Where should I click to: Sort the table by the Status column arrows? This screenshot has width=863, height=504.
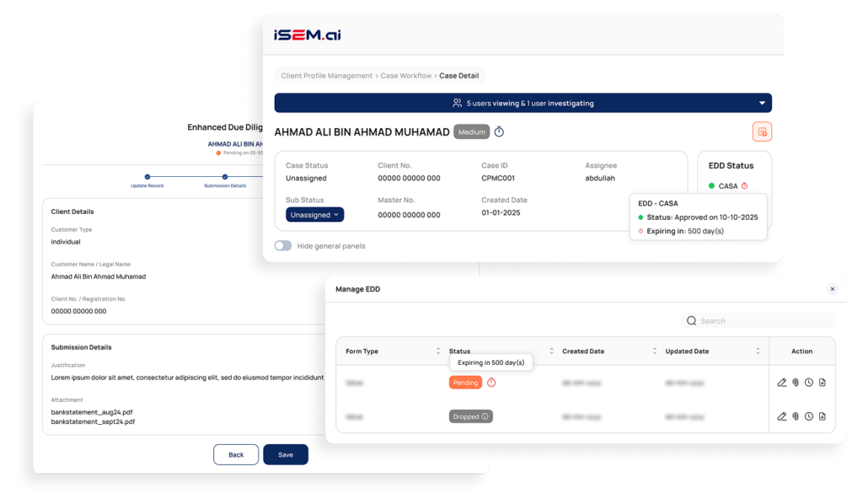pyautogui.click(x=554, y=350)
